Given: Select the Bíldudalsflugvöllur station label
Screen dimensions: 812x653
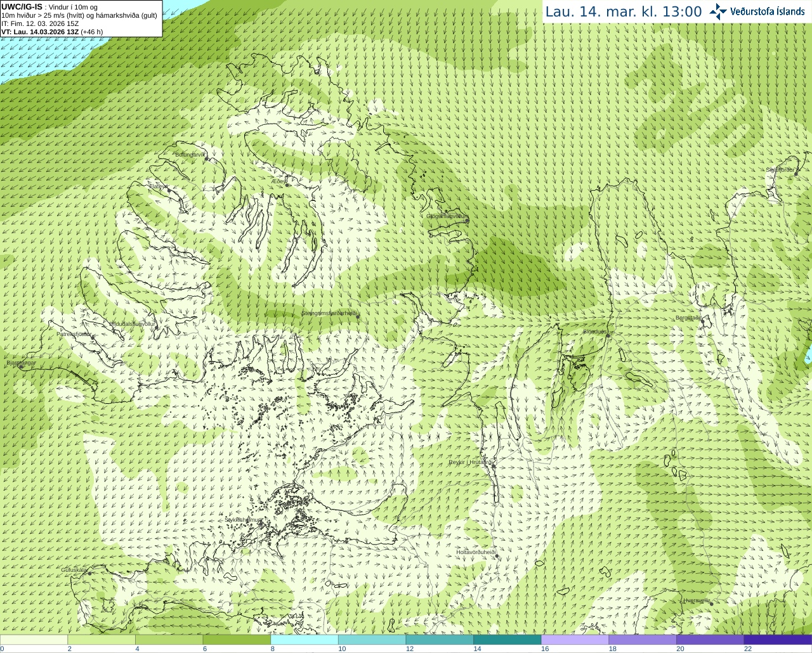Looking at the screenshot, I should click(132, 323).
